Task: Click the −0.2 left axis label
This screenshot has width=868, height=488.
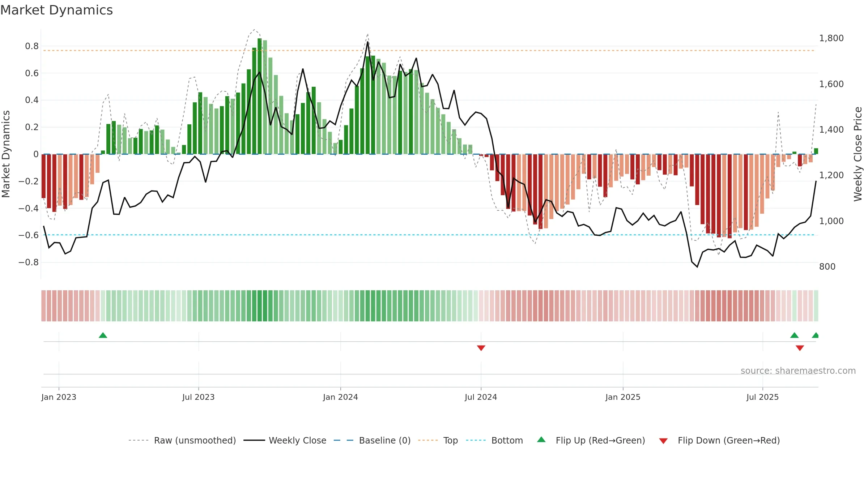Action: (29, 181)
